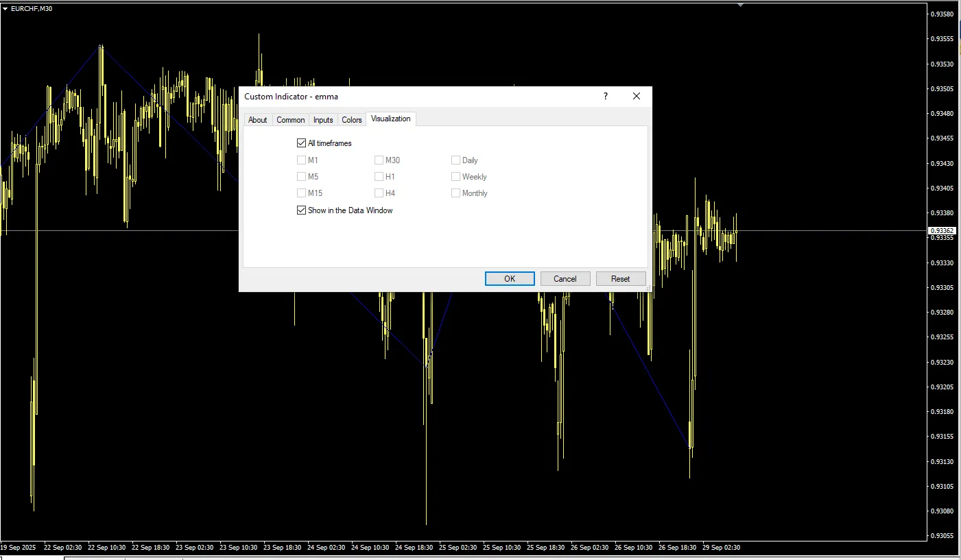Open the Colors tab
961x560 pixels.
click(351, 120)
